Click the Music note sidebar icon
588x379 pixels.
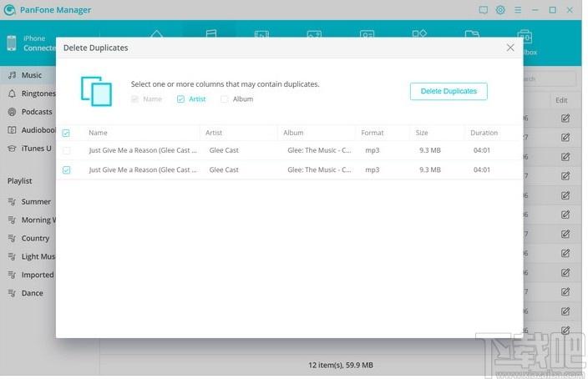click(12, 75)
